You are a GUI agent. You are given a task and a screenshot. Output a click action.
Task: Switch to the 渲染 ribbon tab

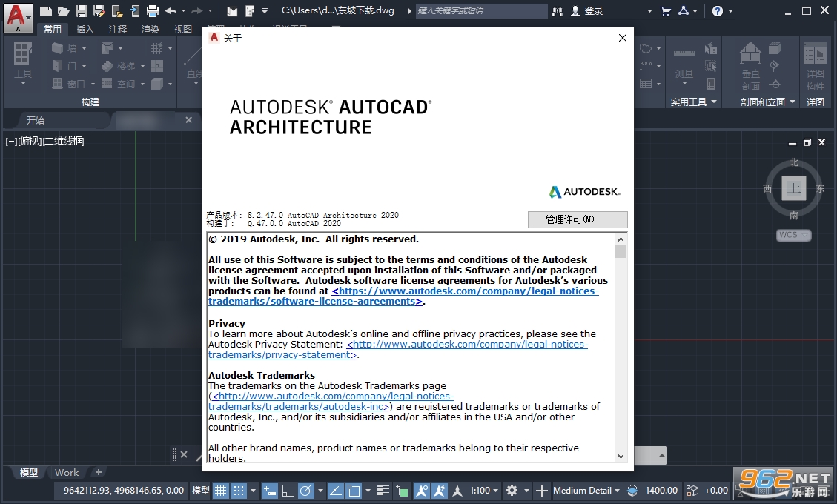pyautogui.click(x=150, y=30)
